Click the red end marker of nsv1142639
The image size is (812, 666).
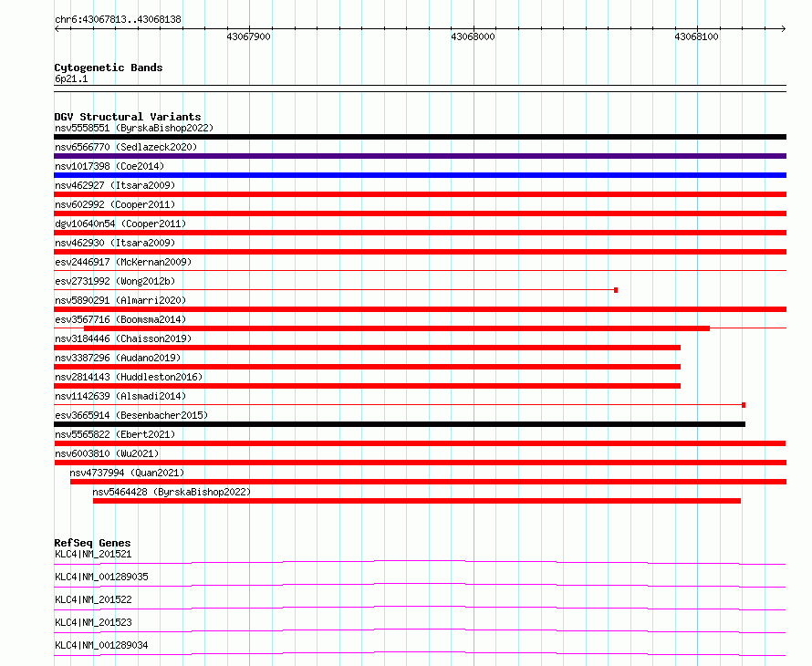(x=744, y=405)
